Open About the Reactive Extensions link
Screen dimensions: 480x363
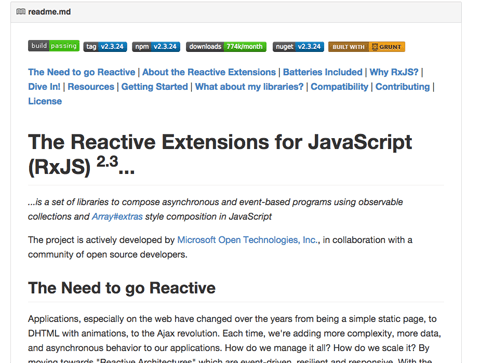click(209, 72)
